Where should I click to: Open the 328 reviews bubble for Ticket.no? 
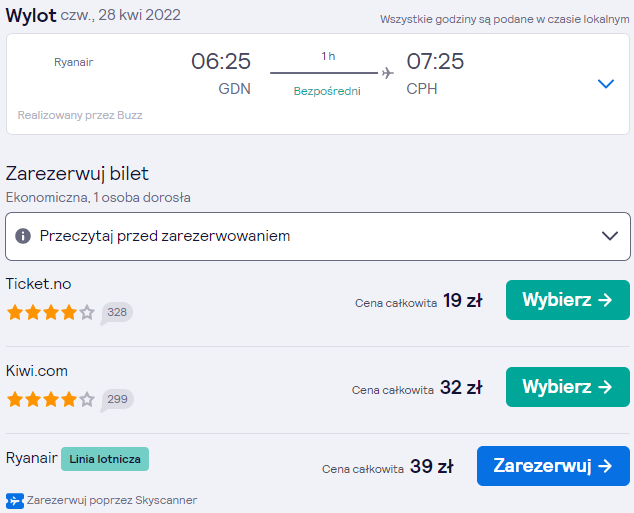coord(116,313)
